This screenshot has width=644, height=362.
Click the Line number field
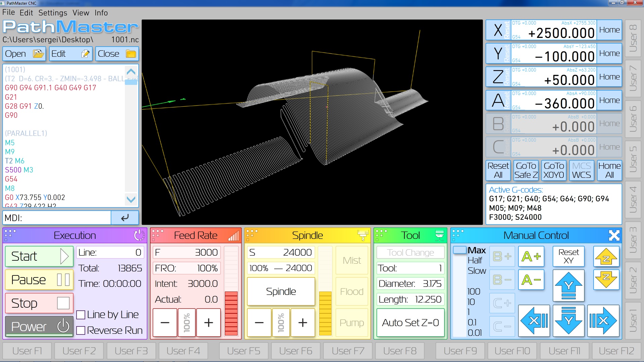coord(111,252)
